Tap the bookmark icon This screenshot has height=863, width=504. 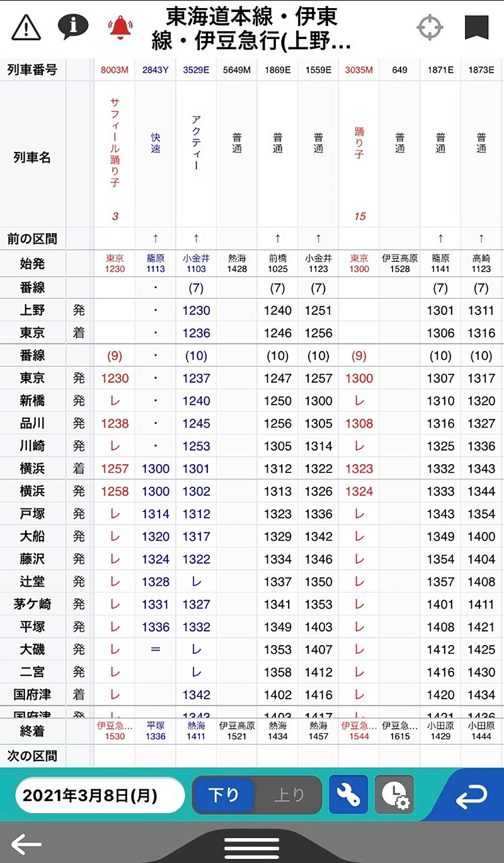(x=477, y=28)
